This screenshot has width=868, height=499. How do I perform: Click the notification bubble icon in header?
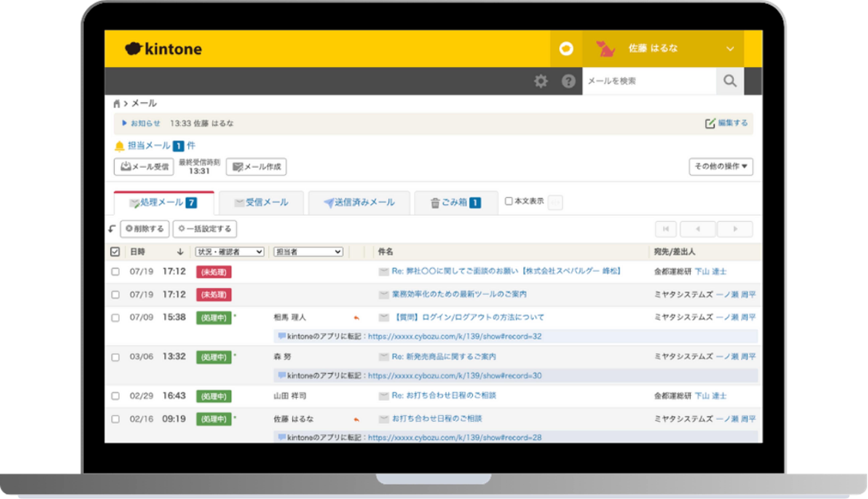click(566, 49)
